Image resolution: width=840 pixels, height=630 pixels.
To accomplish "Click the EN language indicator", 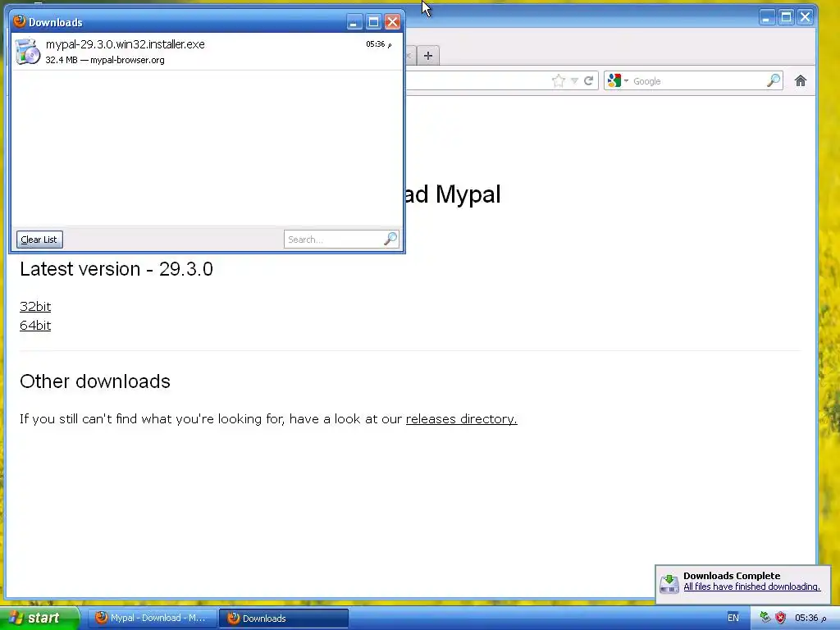I will coord(733,618).
